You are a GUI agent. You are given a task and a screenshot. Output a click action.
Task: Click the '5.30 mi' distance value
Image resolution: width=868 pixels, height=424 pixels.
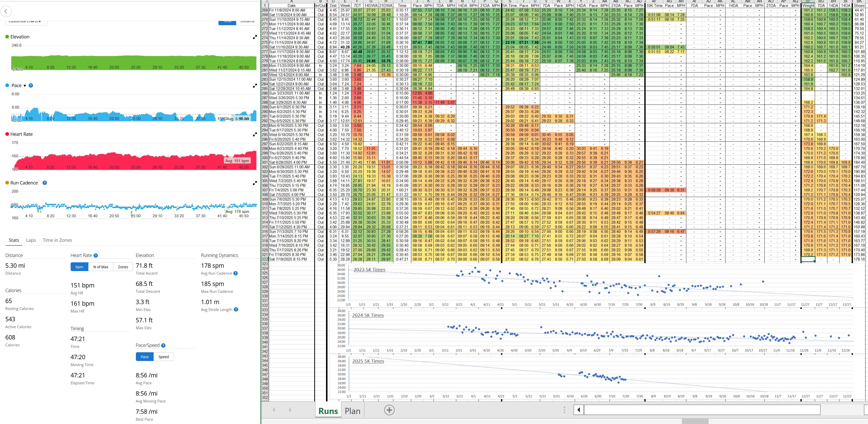tap(15, 265)
